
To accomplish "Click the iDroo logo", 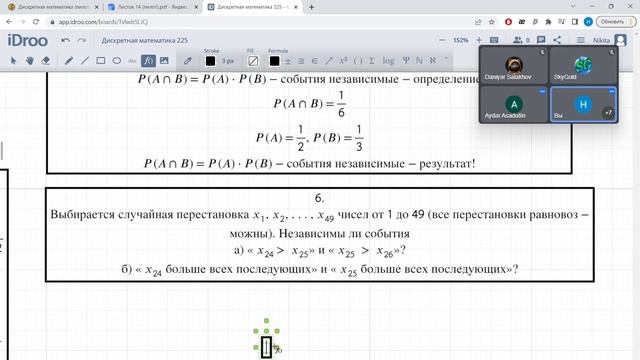I will coord(27,40).
